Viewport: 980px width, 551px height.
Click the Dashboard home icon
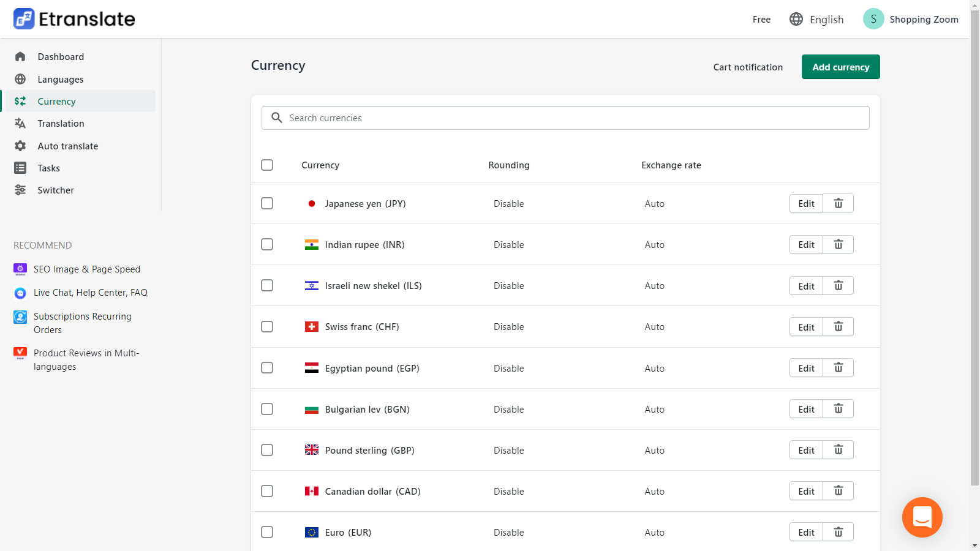point(20,57)
